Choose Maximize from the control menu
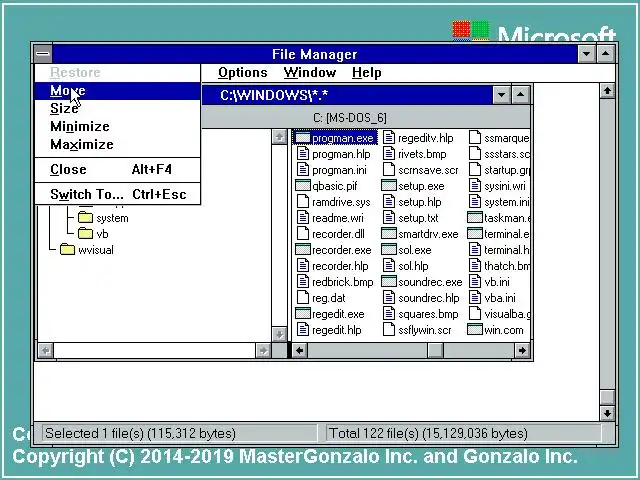The image size is (640, 480). [x=118, y=144]
